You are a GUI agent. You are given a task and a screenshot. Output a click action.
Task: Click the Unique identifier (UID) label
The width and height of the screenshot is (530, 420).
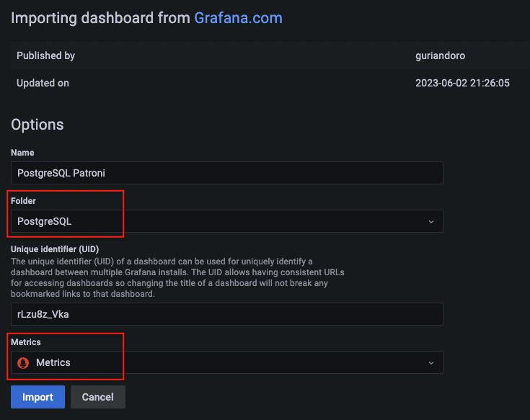(60, 249)
